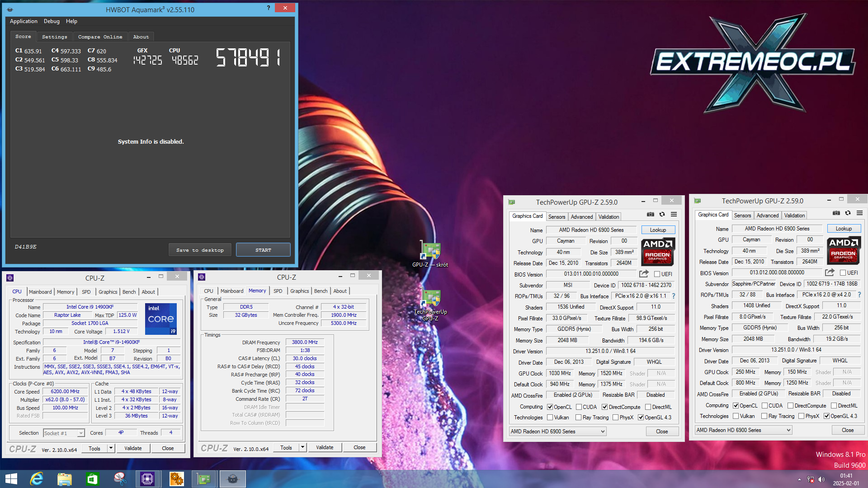The image size is (868, 488).
Task: Open the hamburger menu in left GPU-Z window
Action: 674,215
